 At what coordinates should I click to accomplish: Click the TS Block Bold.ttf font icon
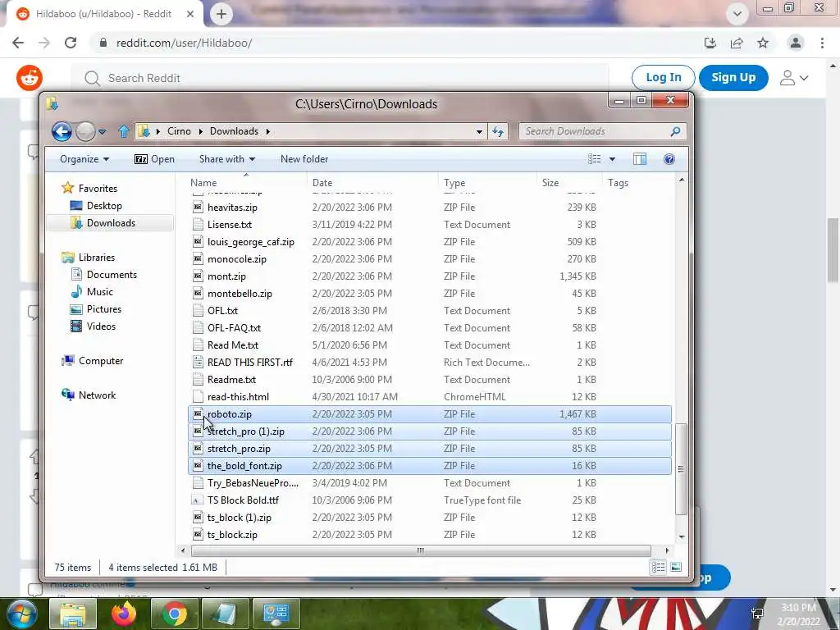click(x=198, y=500)
